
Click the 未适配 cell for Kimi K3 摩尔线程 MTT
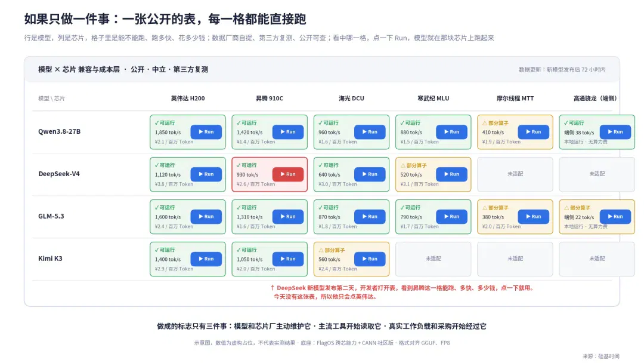(x=515, y=259)
